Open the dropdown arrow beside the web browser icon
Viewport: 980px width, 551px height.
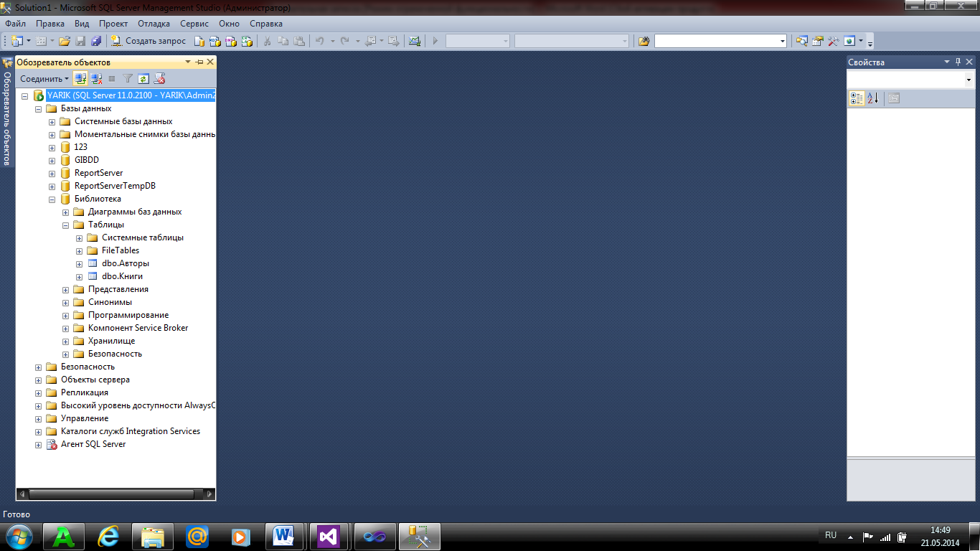coord(859,41)
